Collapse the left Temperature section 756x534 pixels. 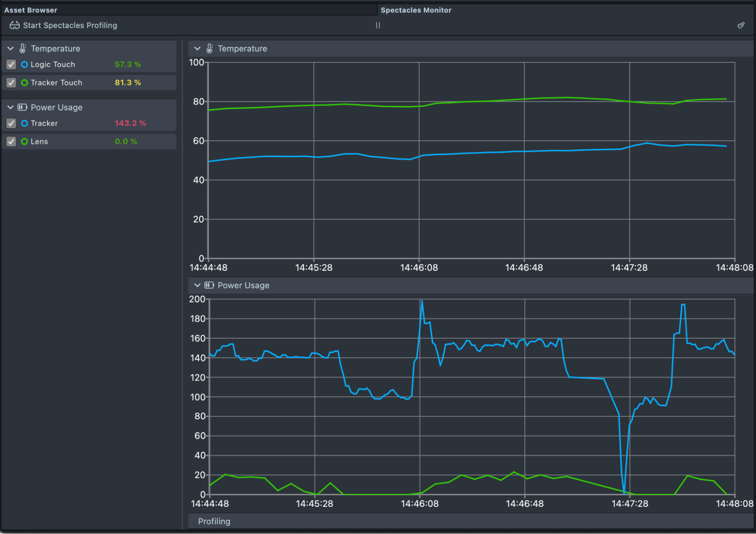11,48
